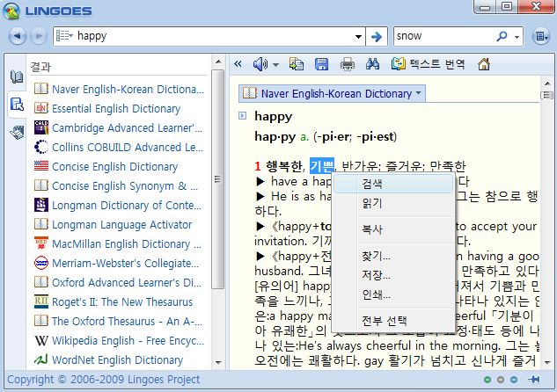
Task: Select Concise English Synonym & Antonym result
Action: pos(116,185)
